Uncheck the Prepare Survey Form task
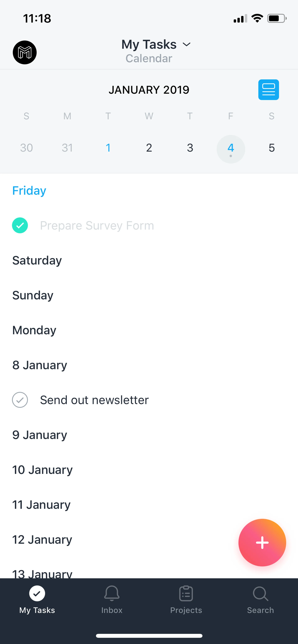The width and height of the screenshot is (298, 644). point(20,226)
